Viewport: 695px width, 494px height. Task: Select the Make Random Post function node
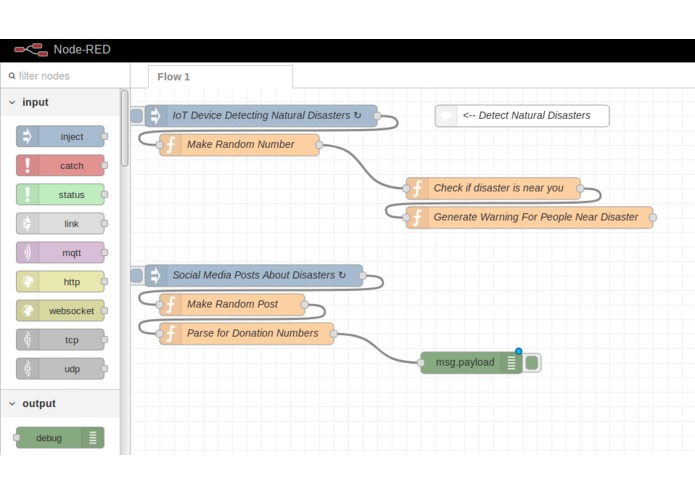232,305
